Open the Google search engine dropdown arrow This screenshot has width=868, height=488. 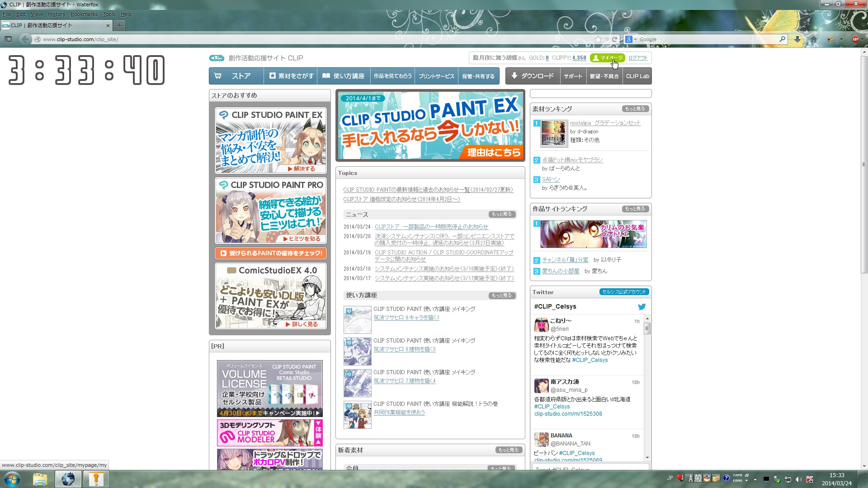point(635,39)
